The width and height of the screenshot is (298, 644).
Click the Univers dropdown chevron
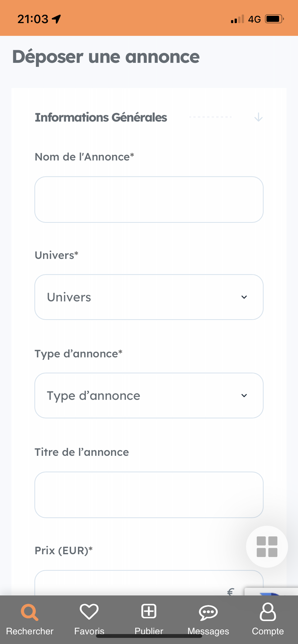(244, 297)
